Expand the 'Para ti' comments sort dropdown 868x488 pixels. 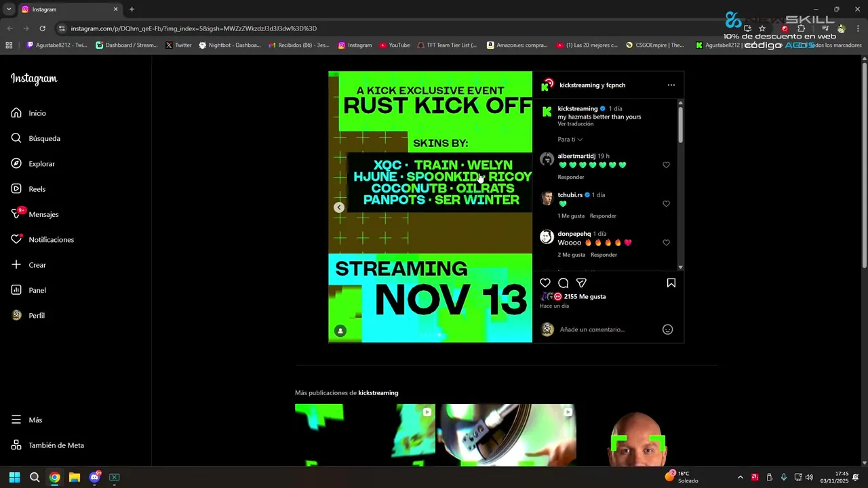click(570, 140)
